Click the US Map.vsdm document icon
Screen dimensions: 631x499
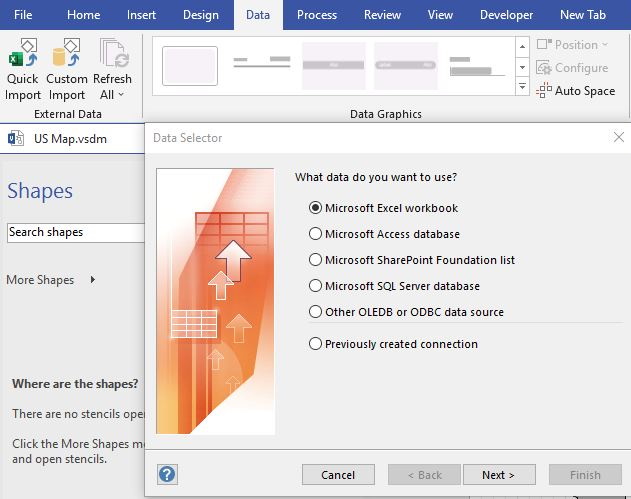point(16,139)
